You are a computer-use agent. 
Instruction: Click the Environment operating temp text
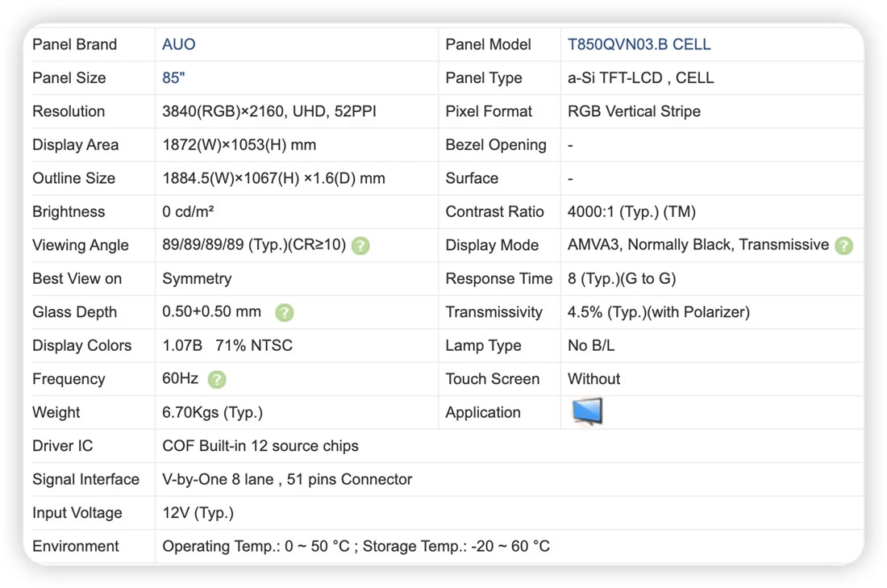point(356,546)
